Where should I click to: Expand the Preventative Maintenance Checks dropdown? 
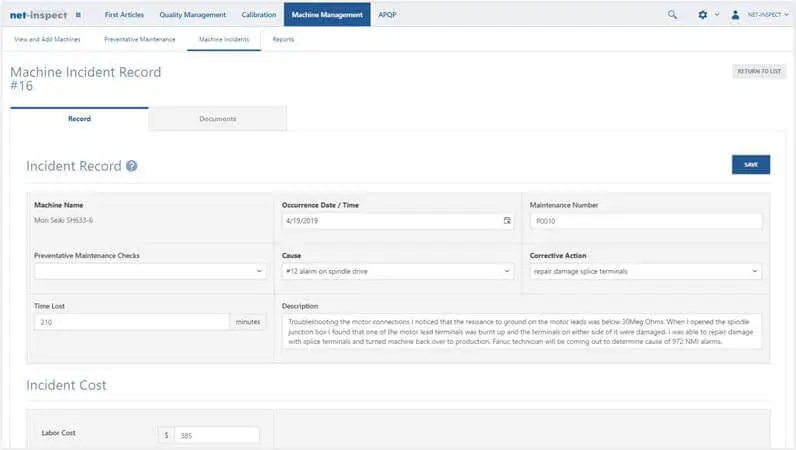click(149, 271)
